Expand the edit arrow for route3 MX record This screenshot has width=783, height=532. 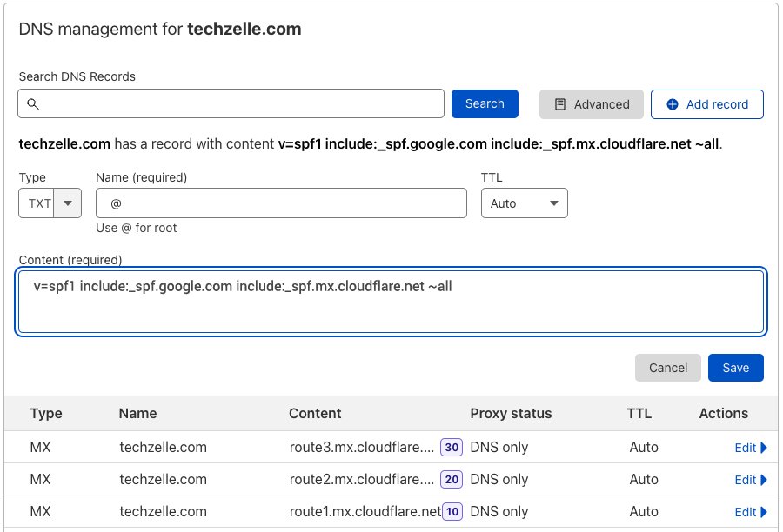click(x=764, y=448)
